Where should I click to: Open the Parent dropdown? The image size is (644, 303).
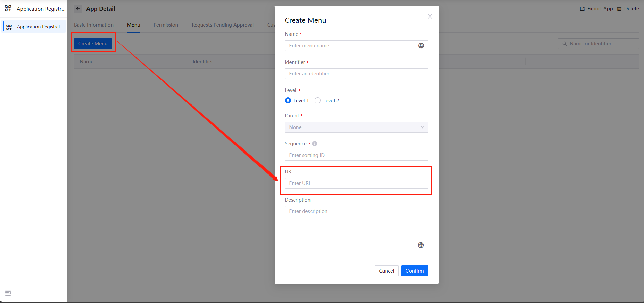tap(356, 127)
